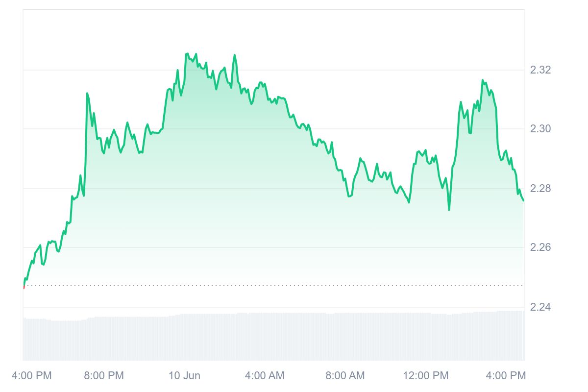This screenshot has height=392, width=588.
Task: Click the 8:00 AM time axis label
Action: point(345,376)
